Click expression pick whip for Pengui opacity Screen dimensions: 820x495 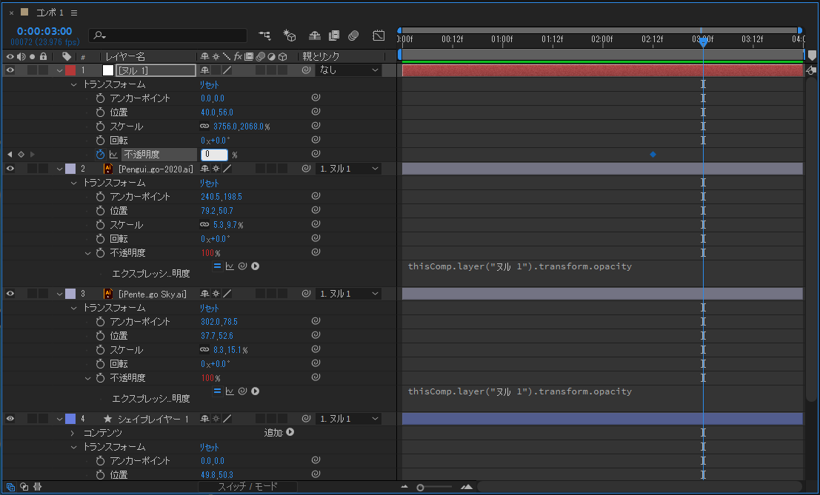pyautogui.click(x=242, y=266)
